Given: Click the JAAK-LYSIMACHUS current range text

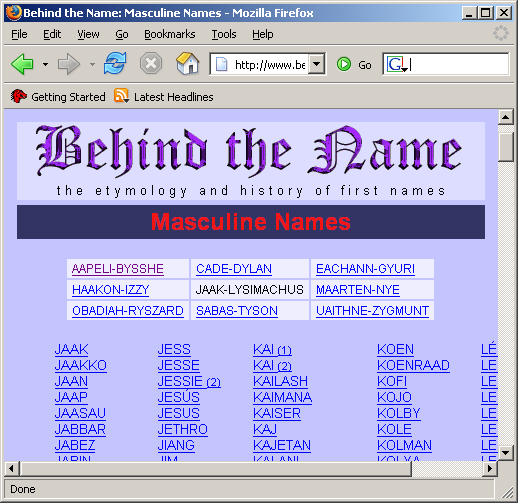Looking at the screenshot, I should 250,290.
